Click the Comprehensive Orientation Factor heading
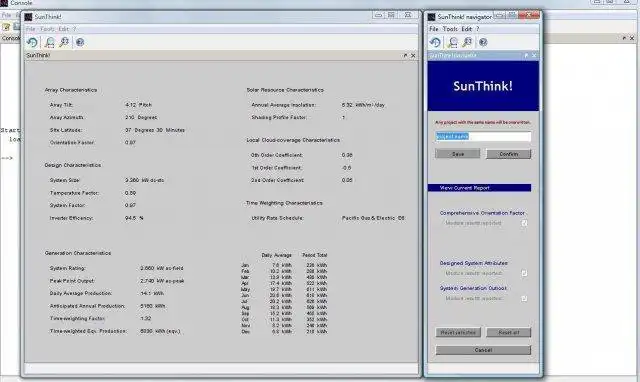The image size is (640, 382). tap(482, 213)
